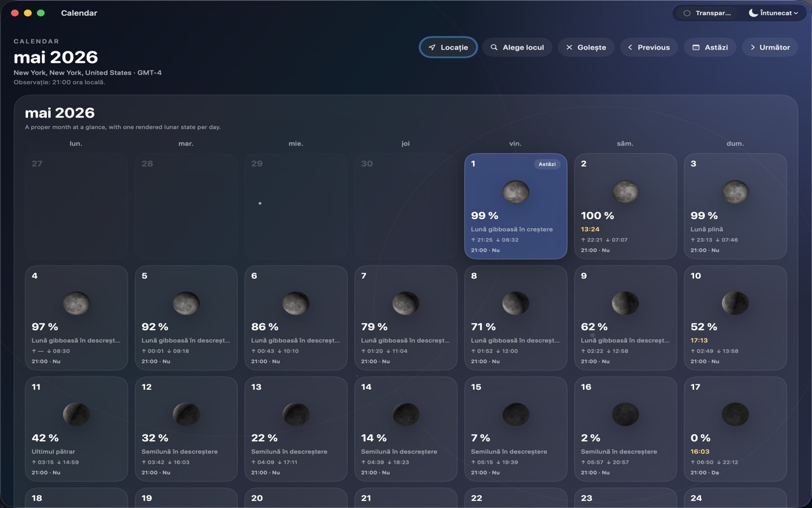Click the moon image on day 12
Viewport: 812px width, 508px height.
pyautogui.click(x=186, y=414)
